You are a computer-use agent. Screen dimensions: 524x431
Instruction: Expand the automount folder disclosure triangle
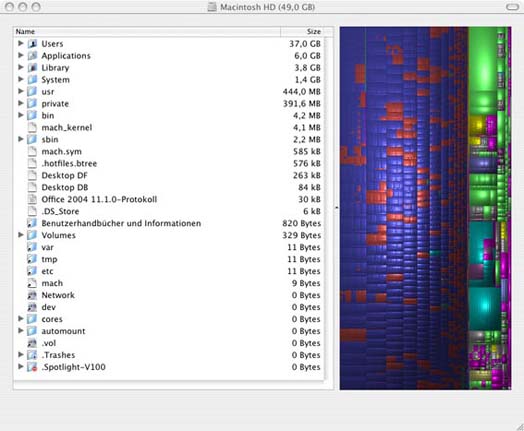pos(20,331)
